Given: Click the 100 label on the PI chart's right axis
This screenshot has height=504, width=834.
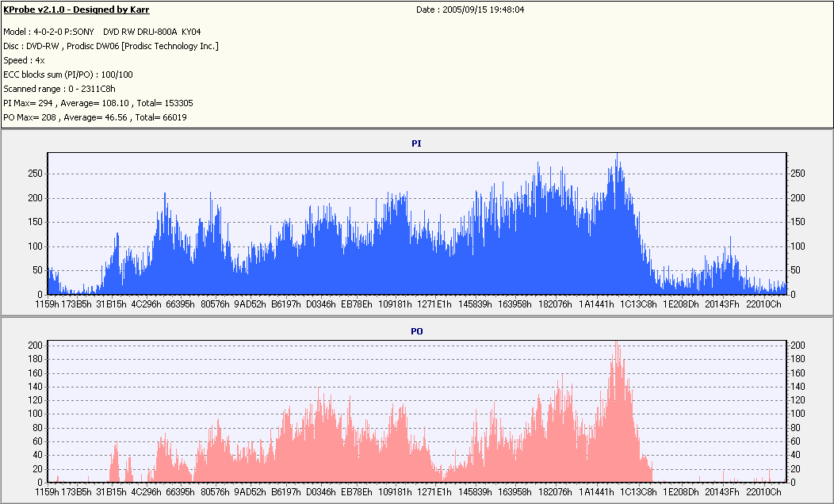Looking at the screenshot, I should (798, 246).
